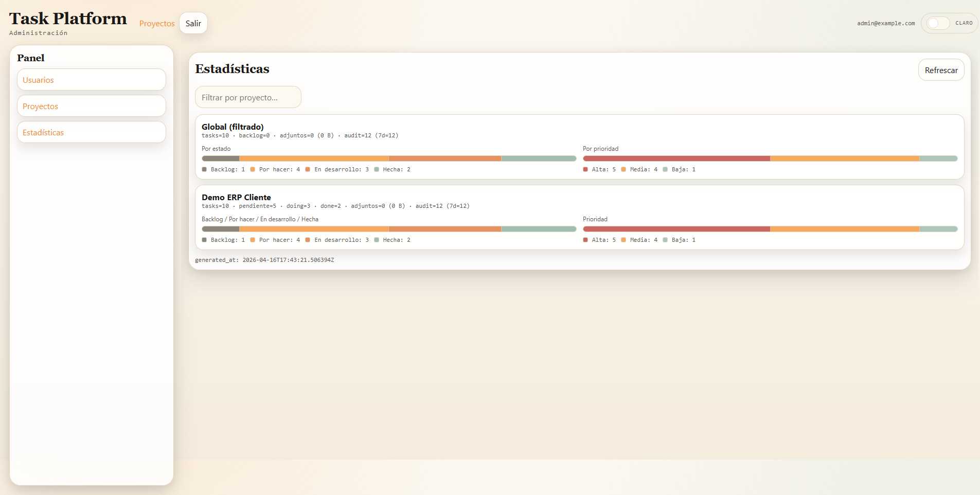The height and width of the screenshot is (495, 980).
Task: Click Demo ERP En desarrollo bar segment
Action: (x=444, y=229)
